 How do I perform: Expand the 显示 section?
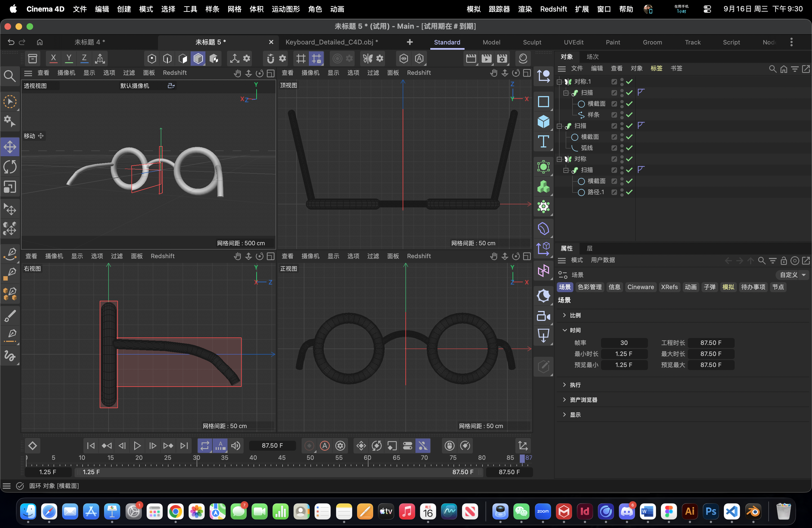(564, 415)
